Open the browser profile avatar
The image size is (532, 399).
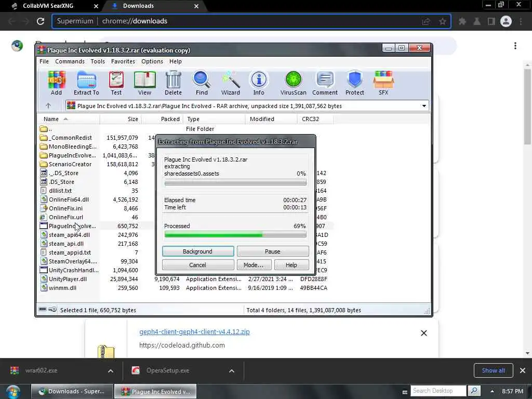(506, 21)
